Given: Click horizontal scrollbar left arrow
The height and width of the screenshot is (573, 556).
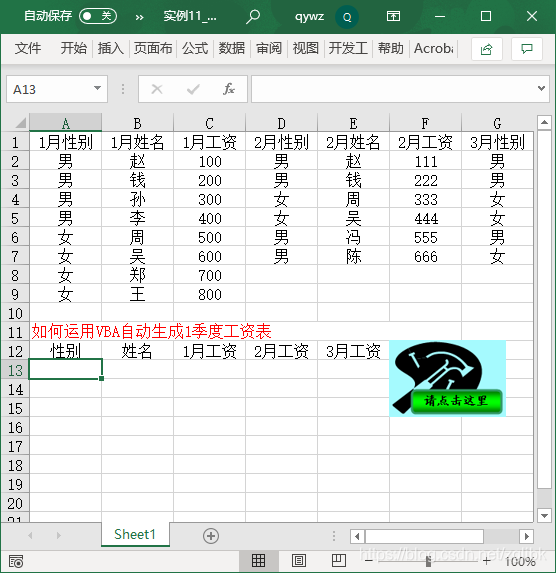Looking at the screenshot, I should coord(357,536).
